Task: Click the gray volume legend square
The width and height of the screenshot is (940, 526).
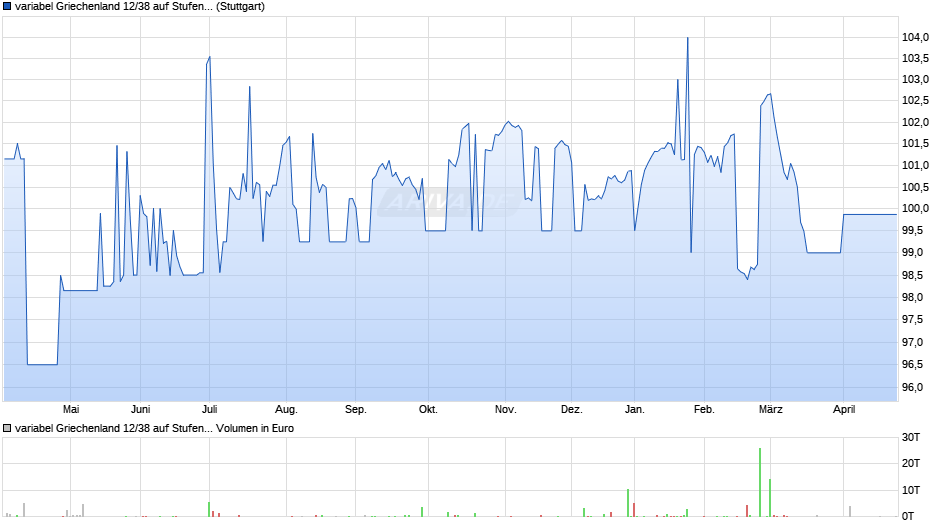Action: click(7, 428)
